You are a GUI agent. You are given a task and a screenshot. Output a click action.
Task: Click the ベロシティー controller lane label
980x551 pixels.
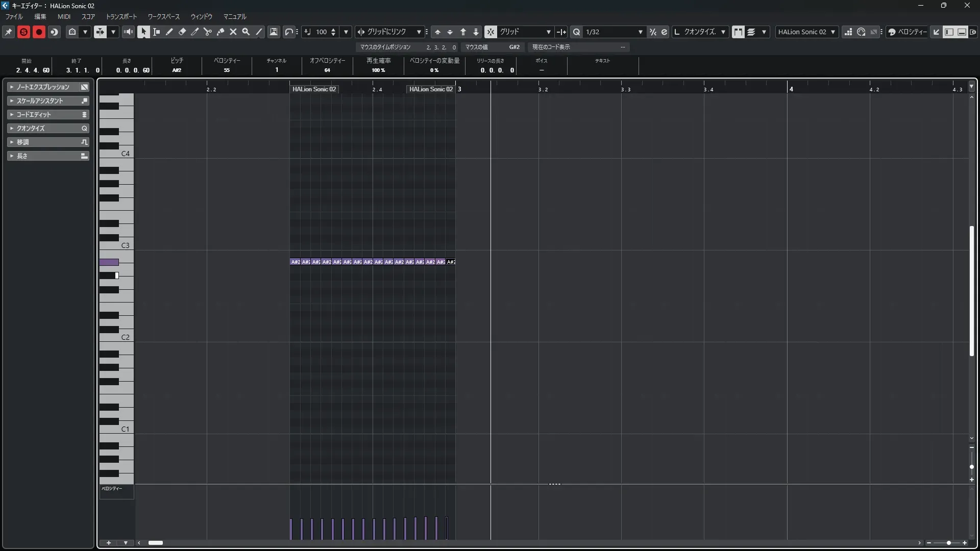[x=112, y=489]
